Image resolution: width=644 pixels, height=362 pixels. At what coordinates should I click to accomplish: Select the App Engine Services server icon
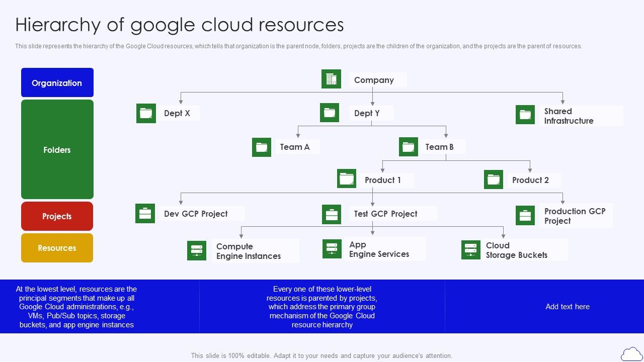(331, 248)
